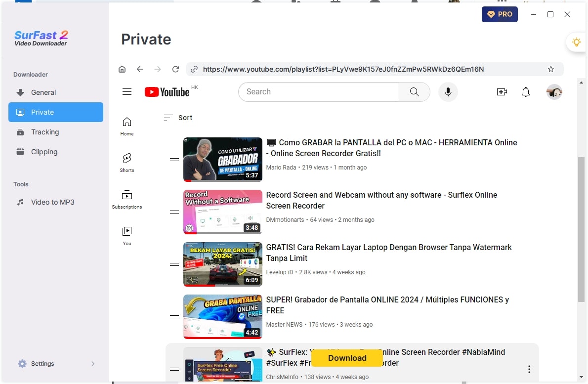Open the General downloader section
This screenshot has height=384, width=588.
55,92
